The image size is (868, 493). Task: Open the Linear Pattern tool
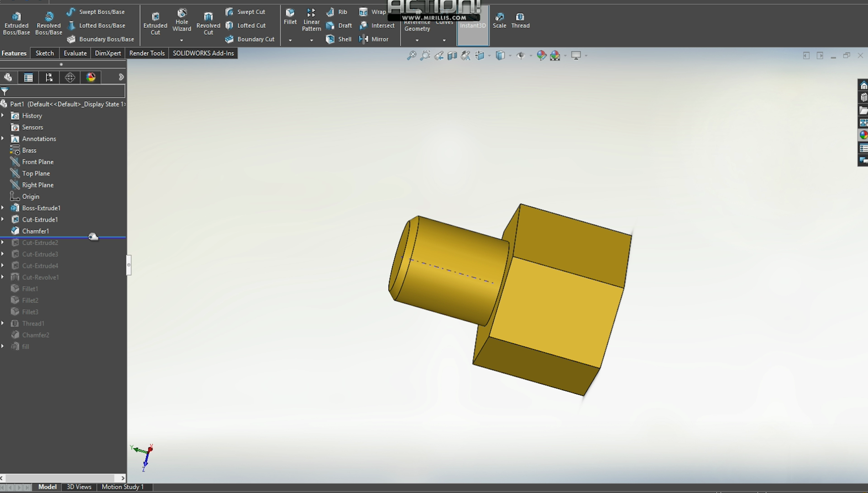[311, 20]
